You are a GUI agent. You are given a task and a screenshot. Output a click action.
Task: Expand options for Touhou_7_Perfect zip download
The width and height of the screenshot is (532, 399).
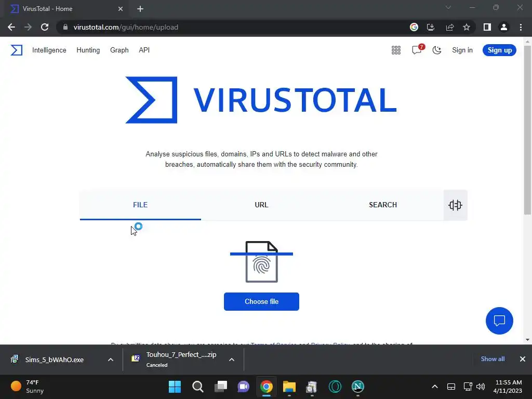point(232,360)
